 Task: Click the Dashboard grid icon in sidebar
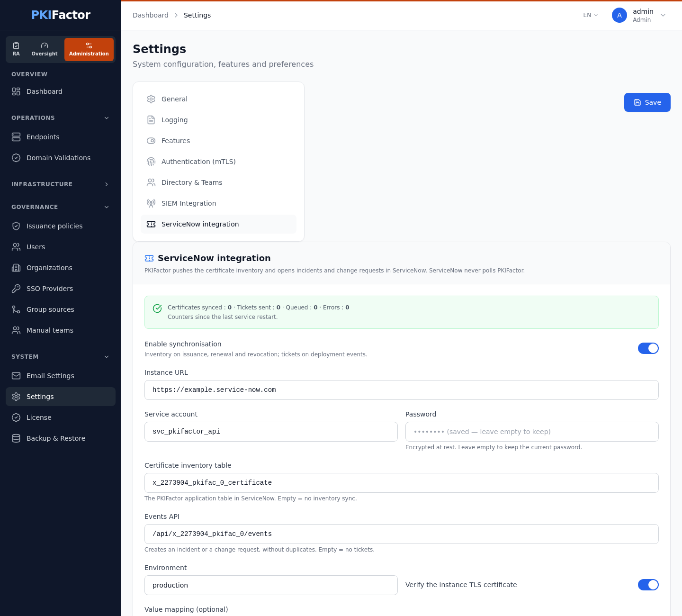[x=16, y=91]
